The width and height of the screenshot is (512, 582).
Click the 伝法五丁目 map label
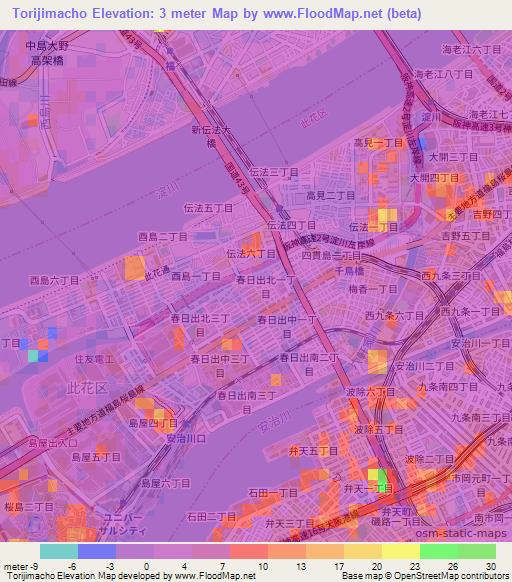coord(208,208)
